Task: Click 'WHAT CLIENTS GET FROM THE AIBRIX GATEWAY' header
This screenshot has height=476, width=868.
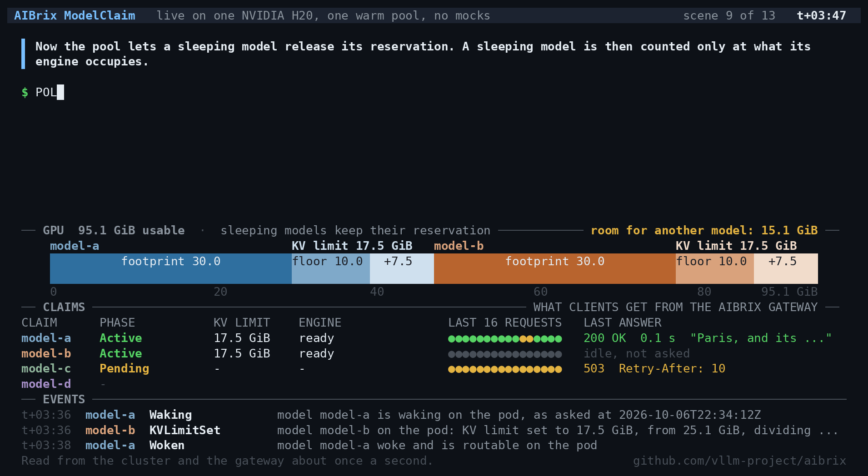Action: (x=675, y=307)
